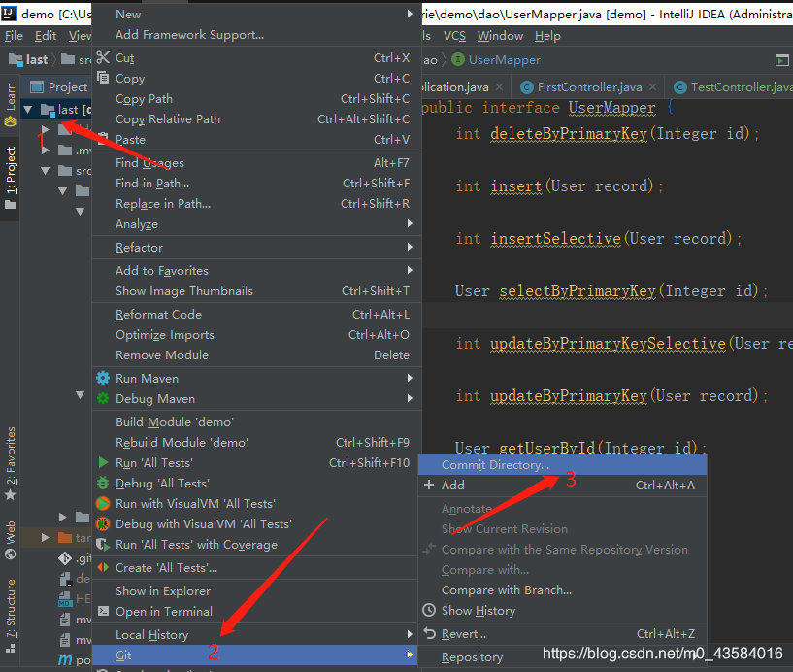Expand the target folder tree arrow
Screen dimensions: 793x672
pos(46,537)
